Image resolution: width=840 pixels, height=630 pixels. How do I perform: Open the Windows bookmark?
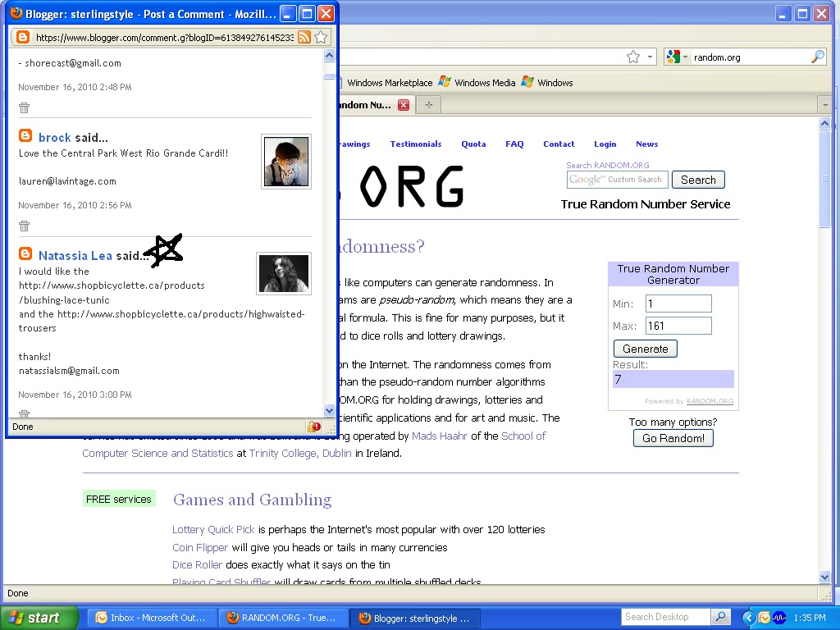(547, 83)
